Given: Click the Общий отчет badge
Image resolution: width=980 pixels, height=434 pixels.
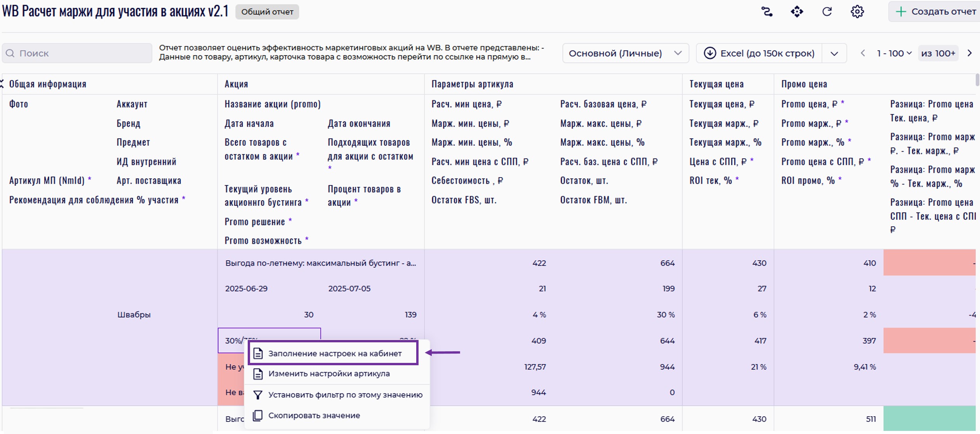Looking at the screenshot, I should tap(267, 12).
